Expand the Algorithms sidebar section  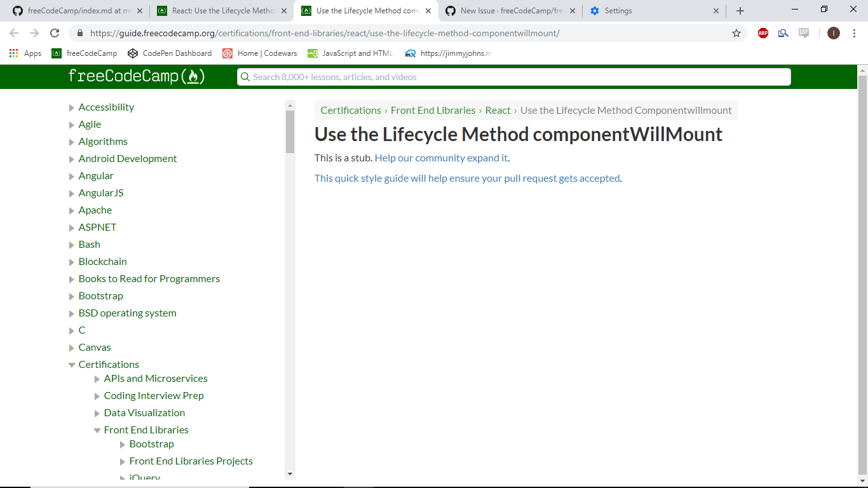(71, 141)
